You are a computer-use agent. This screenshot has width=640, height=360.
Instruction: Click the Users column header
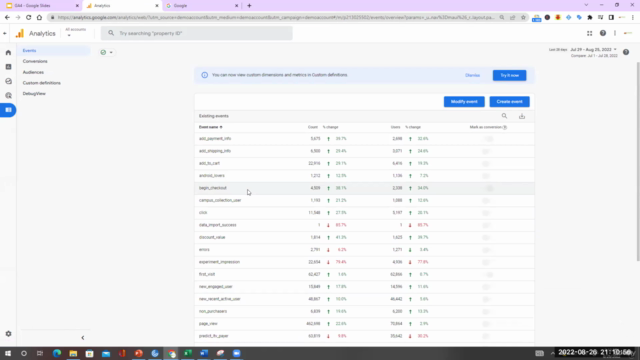point(395,127)
